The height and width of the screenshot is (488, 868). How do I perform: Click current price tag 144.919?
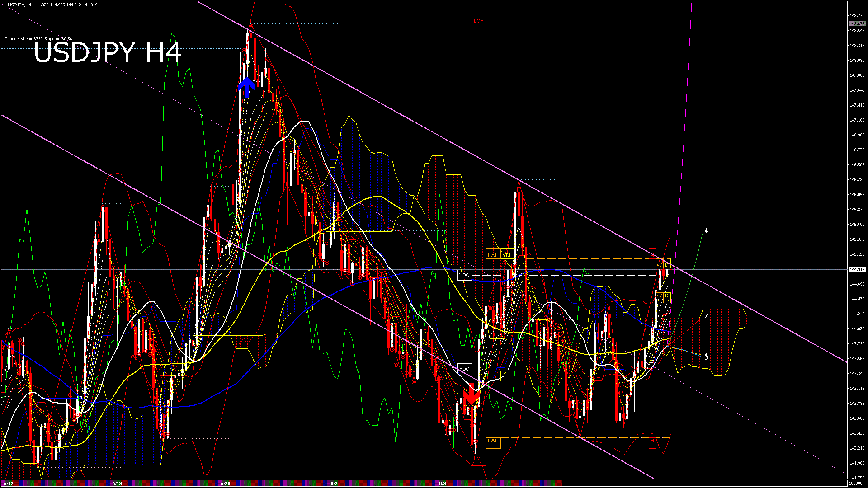pyautogui.click(x=857, y=269)
